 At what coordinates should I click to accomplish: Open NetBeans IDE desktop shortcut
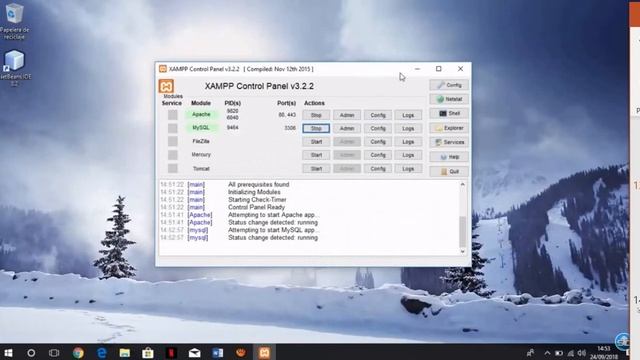(x=14, y=68)
